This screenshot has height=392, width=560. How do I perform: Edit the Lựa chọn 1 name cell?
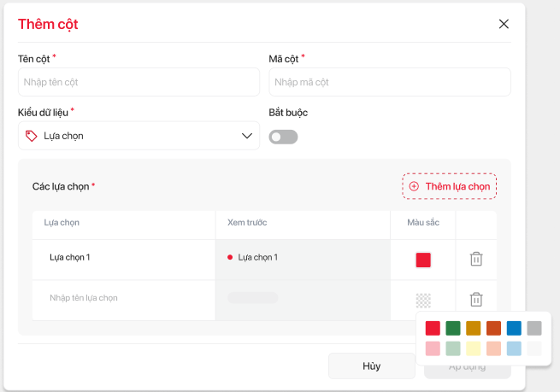click(123, 257)
